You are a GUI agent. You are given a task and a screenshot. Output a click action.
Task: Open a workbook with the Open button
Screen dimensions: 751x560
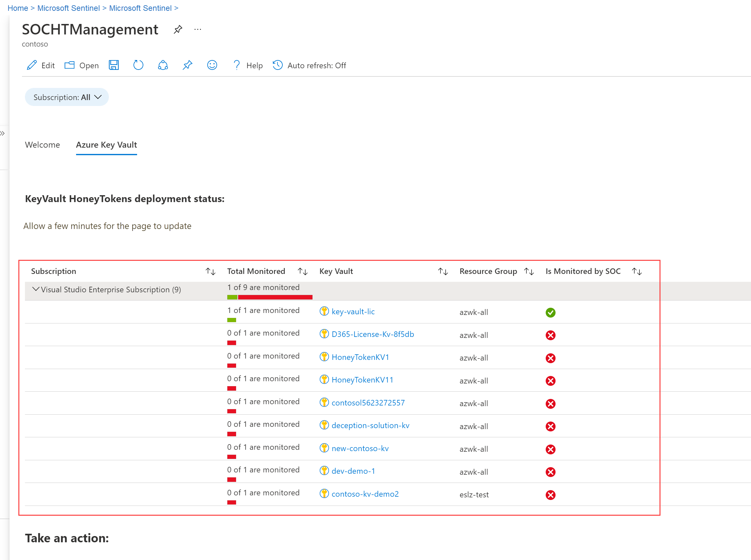point(81,65)
